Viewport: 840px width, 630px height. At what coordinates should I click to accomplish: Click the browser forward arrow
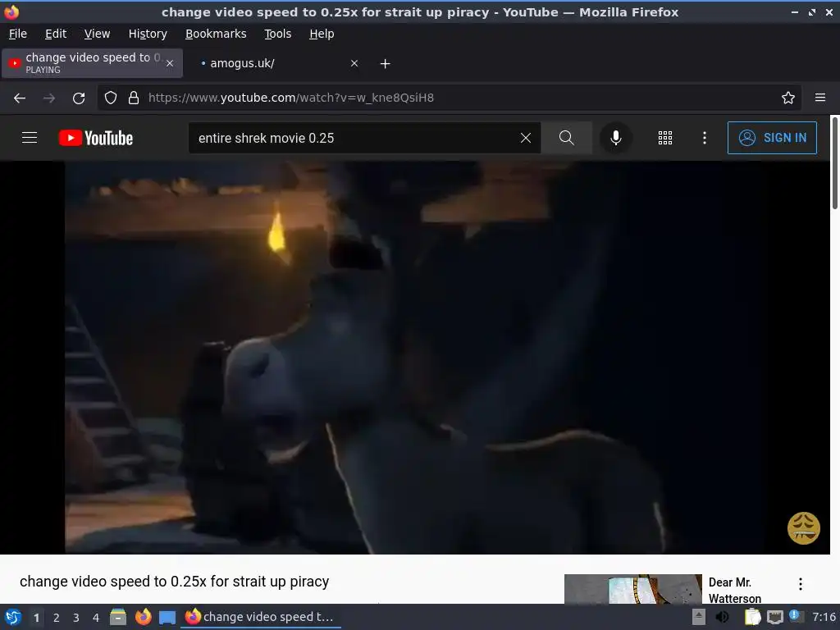(48, 98)
